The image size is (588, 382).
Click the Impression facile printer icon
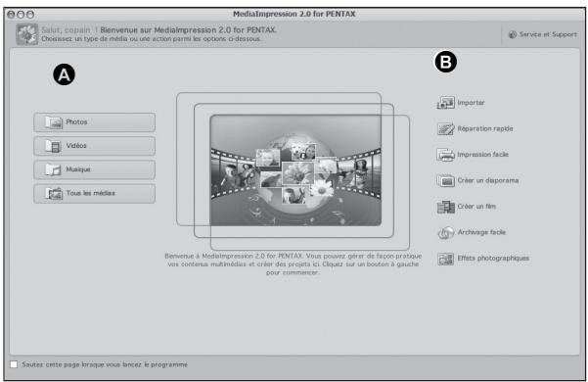[445, 155]
